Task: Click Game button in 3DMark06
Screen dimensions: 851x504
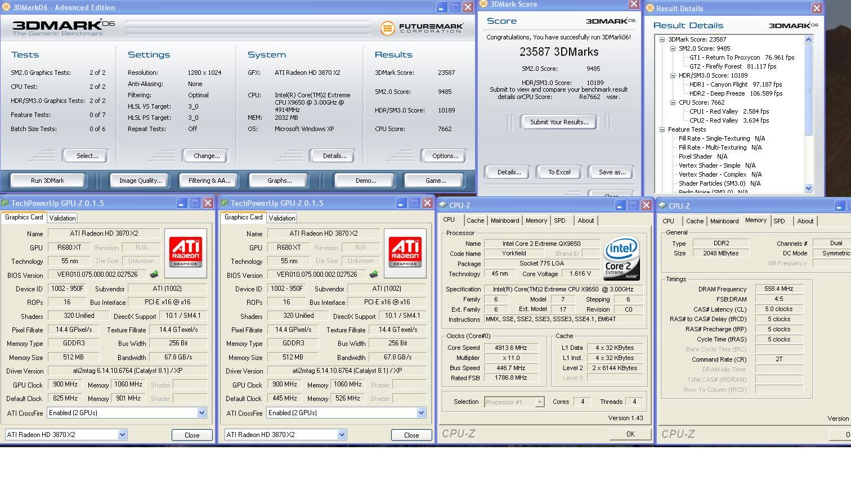Action: pyautogui.click(x=436, y=181)
